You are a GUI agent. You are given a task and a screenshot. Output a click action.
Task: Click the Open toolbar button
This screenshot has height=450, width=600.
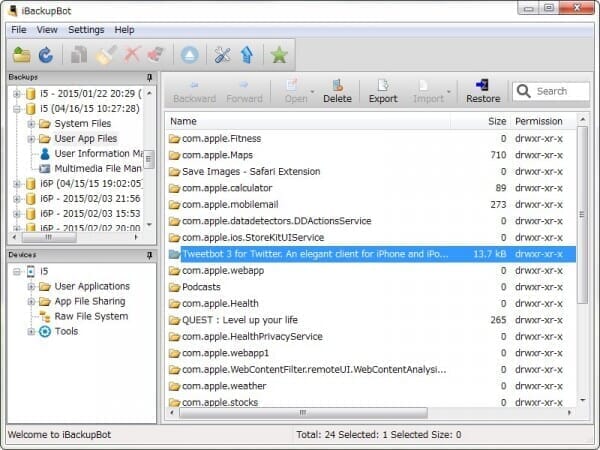point(295,92)
